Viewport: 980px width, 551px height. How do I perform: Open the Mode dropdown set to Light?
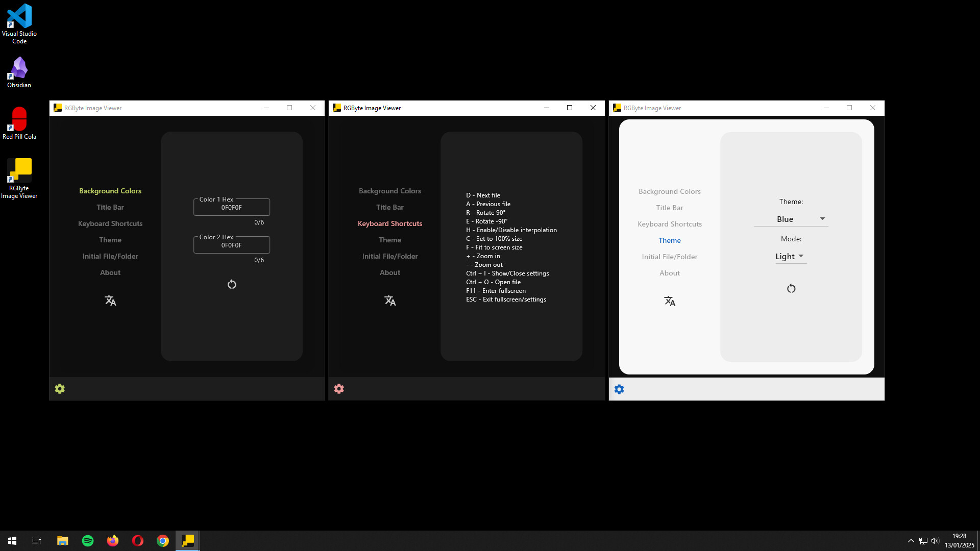789,256
